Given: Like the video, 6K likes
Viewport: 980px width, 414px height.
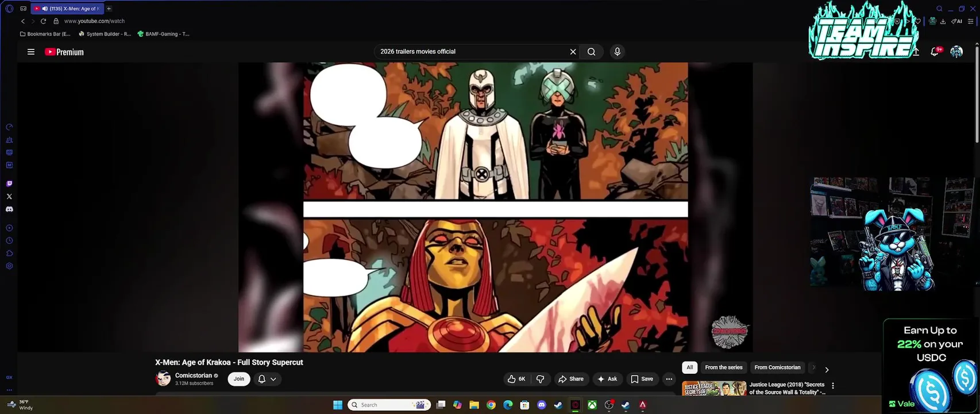Looking at the screenshot, I should [516, 379].
